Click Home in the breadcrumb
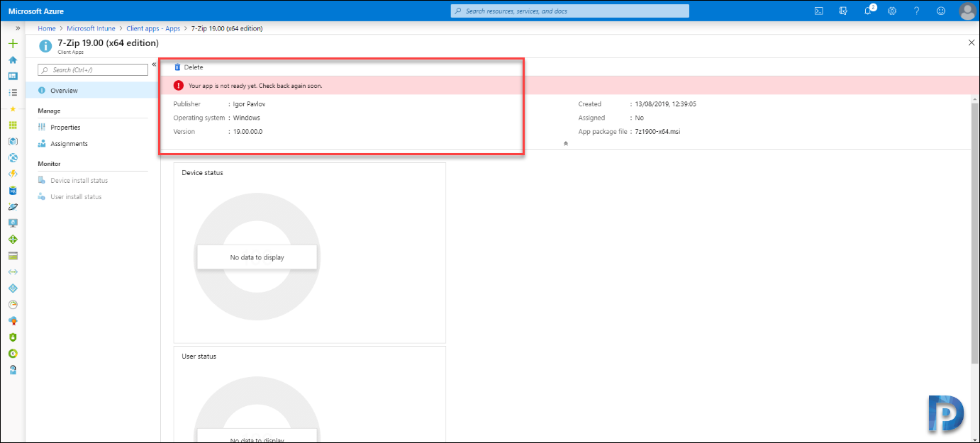 pyautogui.click(x=47, y=28)
